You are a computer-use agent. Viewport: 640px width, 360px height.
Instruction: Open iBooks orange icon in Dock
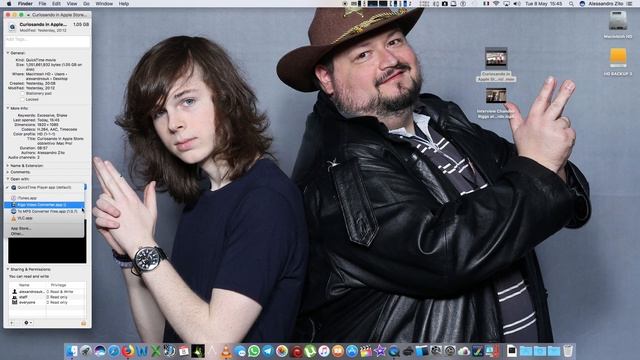tap(338, 351)
